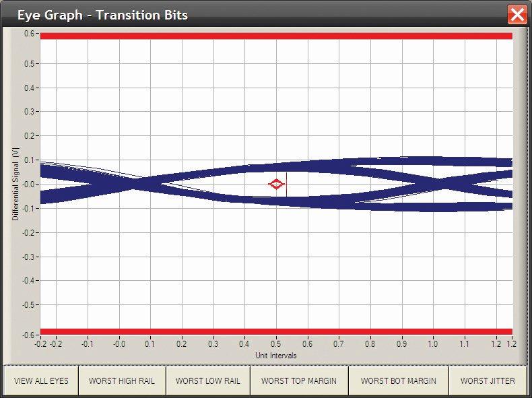The image size is (532, 398).
Task: Show the WORST HIGH RAIL eye
Action: (x=122, y=380)
